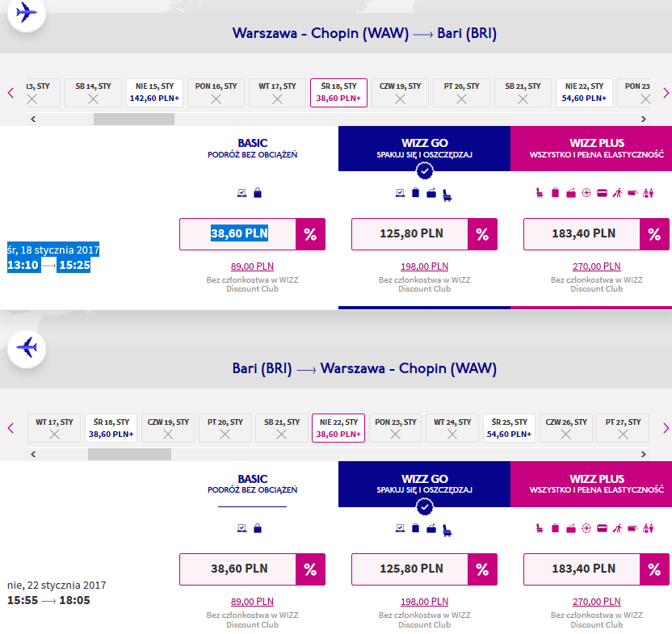The image size is (672, 634).
Task: Click percent discount icon for return Basic 38,60 PLN
Action: pyautogui.click(x=310, y=569)
